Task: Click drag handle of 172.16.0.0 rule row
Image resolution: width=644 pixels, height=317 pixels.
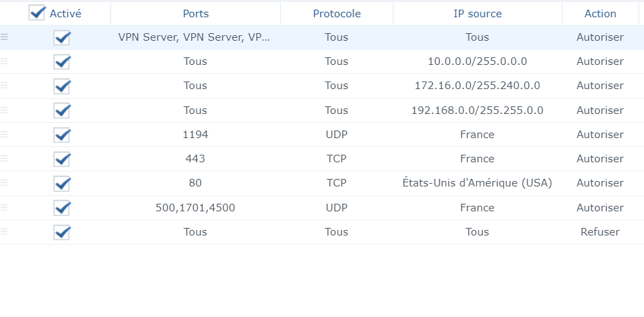Action: pyautogui.click(x=4, y=86)
